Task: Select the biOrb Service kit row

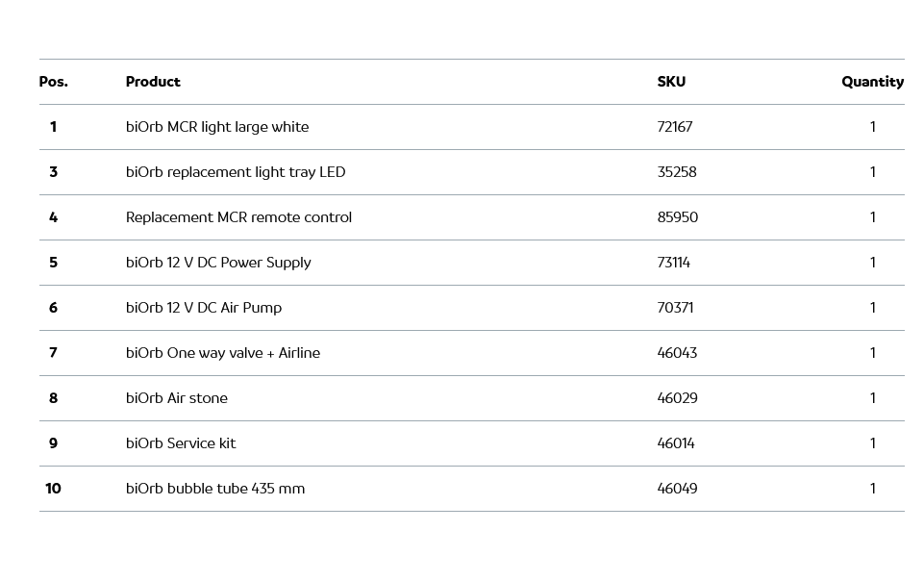Action: point(181,443)
